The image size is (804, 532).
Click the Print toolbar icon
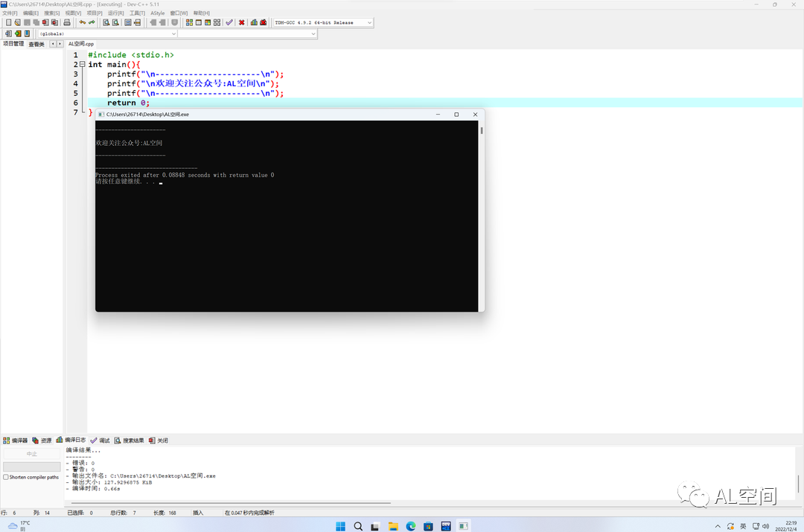(x=67, y=22)
